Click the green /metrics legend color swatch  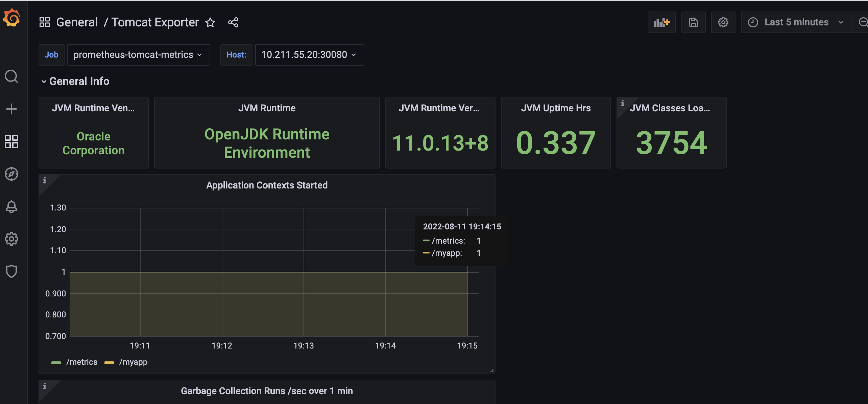click(56, 363)
